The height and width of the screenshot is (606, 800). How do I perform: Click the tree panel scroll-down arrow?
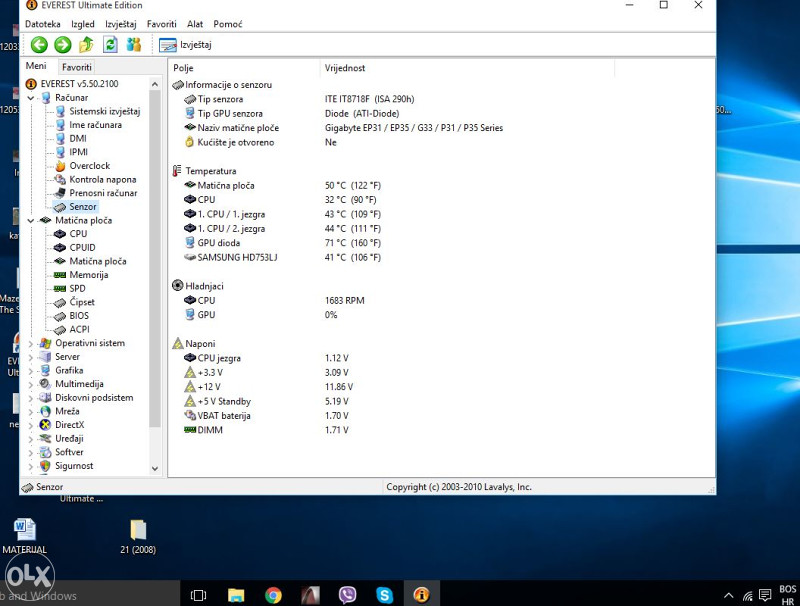(155, 468)
